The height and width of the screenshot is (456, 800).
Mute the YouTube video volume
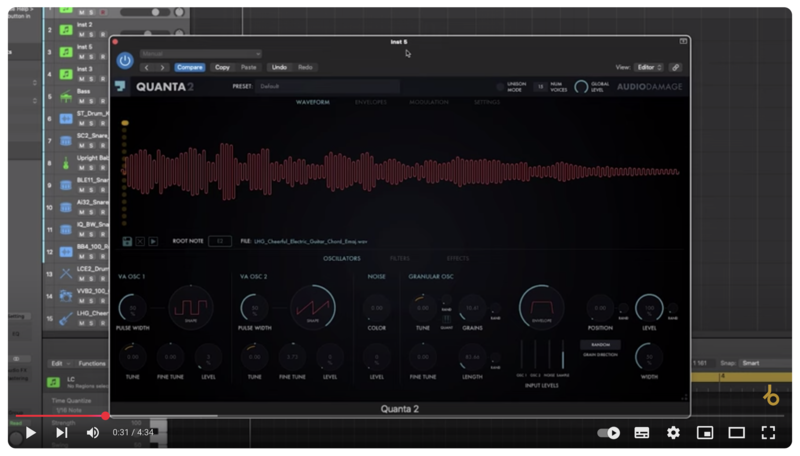92,433
